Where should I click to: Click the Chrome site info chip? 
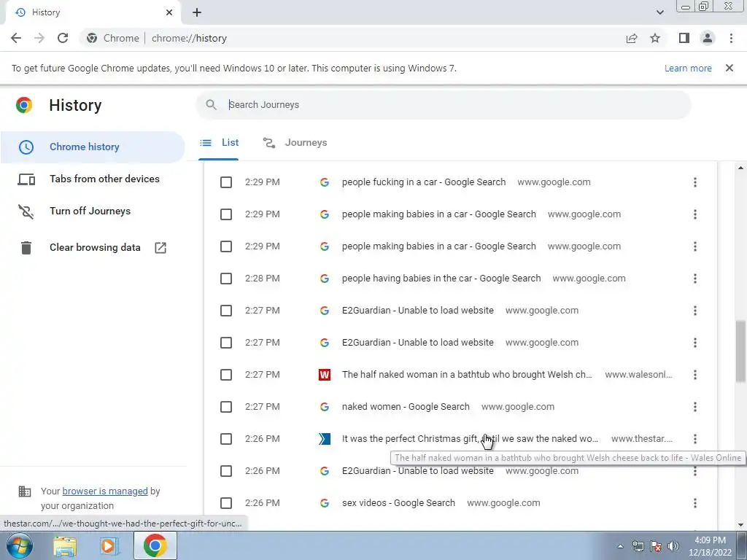[x=113, y=38]
